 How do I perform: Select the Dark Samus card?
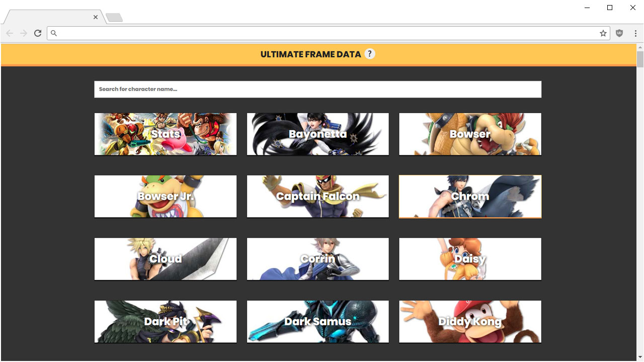point(318,321)
